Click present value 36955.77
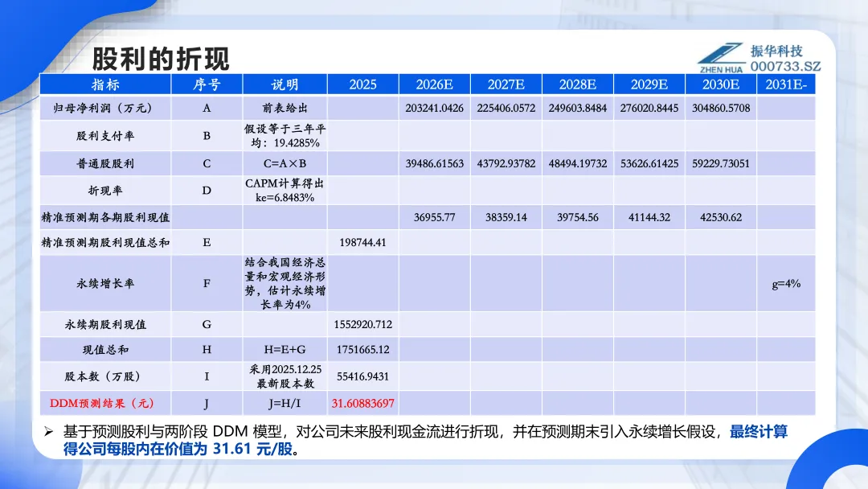The width and height of the screenshot is (868, 489). pyautogui.click(x=435, y=217)
